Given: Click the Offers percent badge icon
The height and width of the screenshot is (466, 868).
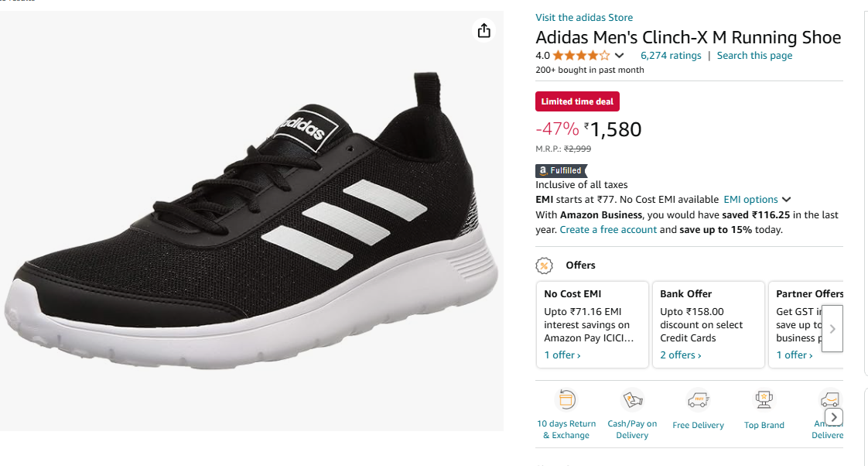Looking at the screenshot, I should click(545, 266).
